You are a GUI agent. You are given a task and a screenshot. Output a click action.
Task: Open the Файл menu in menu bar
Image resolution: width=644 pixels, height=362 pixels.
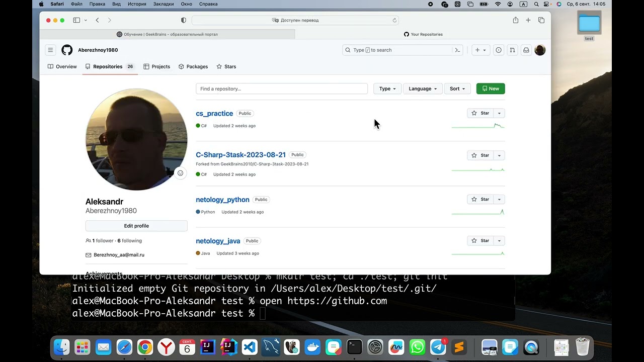click(76, 4)
